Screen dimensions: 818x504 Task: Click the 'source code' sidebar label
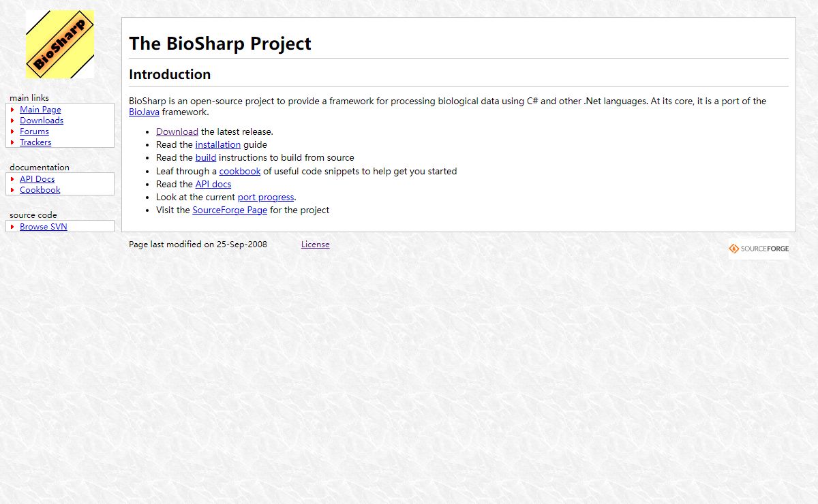[33, 215]
